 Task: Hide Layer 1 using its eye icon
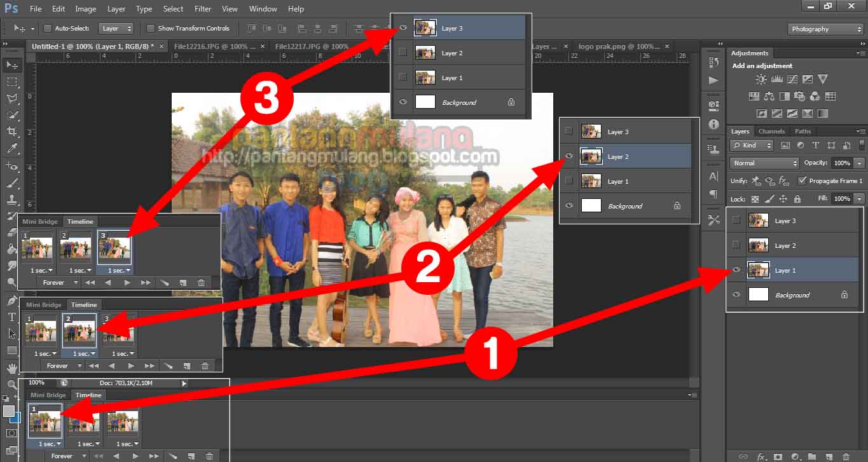coord(736,270)
